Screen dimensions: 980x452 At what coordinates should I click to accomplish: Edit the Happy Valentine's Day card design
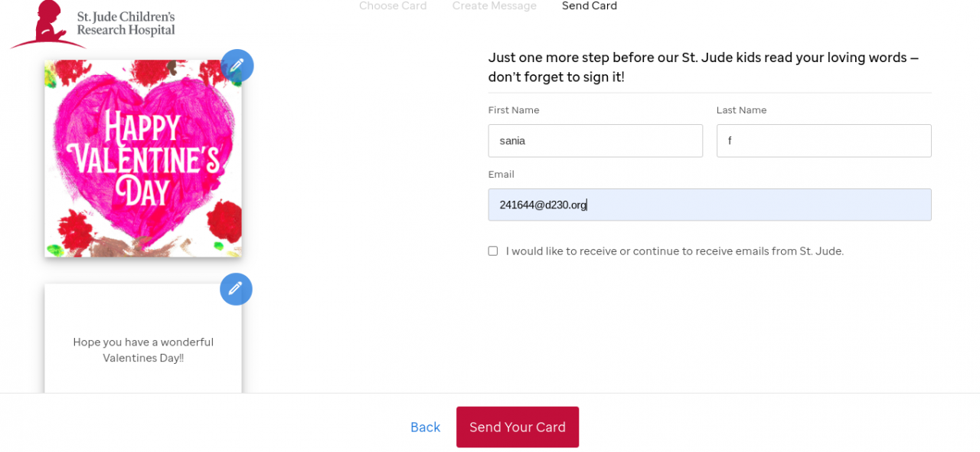[237, 66]
